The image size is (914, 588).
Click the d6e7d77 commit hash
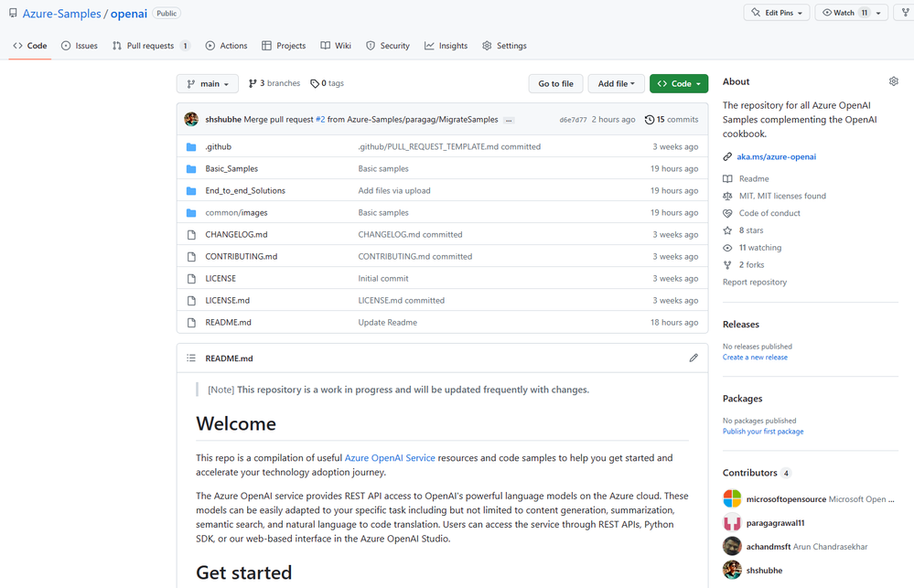coord(573,120)
